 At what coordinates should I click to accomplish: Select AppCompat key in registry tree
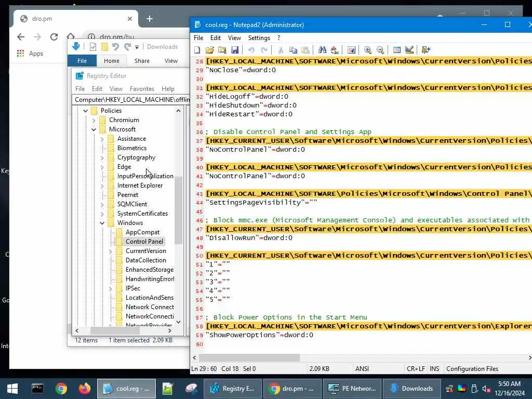(x=142, y=232)
